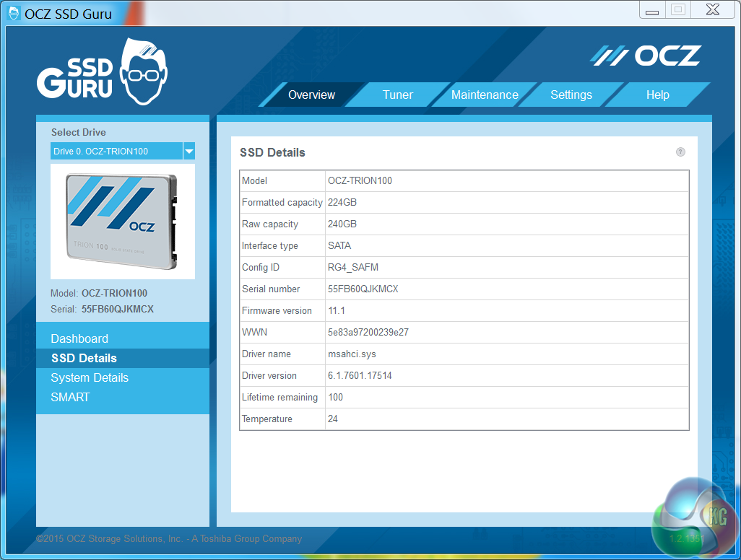The image size is (741, 560).
Task: Click the SSD Details help question mark icon
Action: click(x=680, y=152)
